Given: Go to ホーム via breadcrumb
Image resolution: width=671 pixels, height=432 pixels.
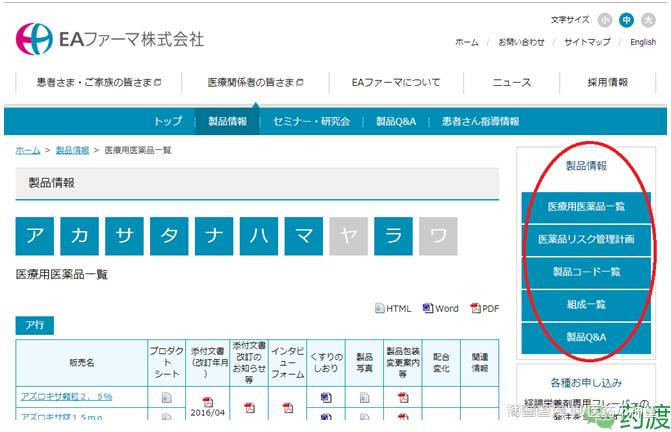Looking at the screenshot, I should pyautogui.click(x=28, y=150).
